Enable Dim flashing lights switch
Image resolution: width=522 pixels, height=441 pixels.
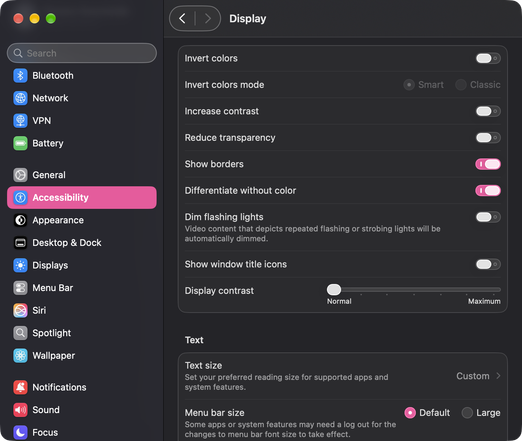pos(488,217)
